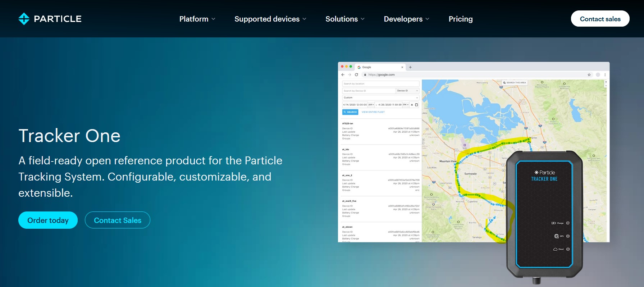Open the Developers dropdown menu
This screenshot has width=644, height=287.
[406, 19]
